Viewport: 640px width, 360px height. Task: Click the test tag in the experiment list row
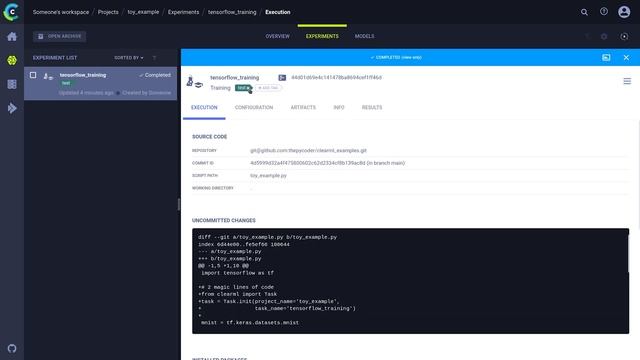pyautogui.click(x=66, y=83)
